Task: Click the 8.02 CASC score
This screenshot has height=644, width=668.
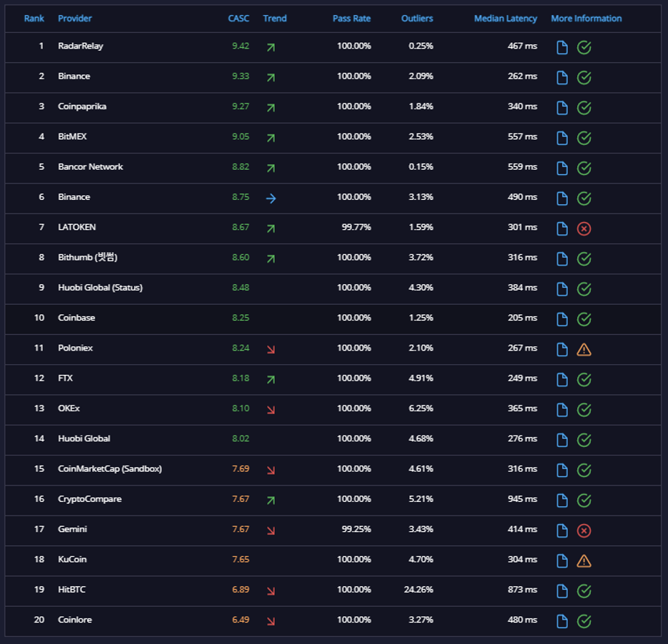Action: [241, 438]
